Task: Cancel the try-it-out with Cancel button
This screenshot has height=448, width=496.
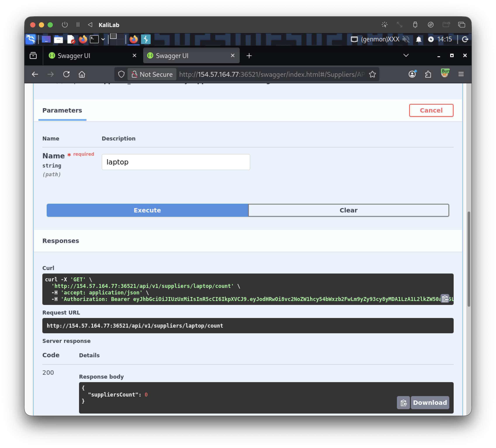Action: coord(431,110)
